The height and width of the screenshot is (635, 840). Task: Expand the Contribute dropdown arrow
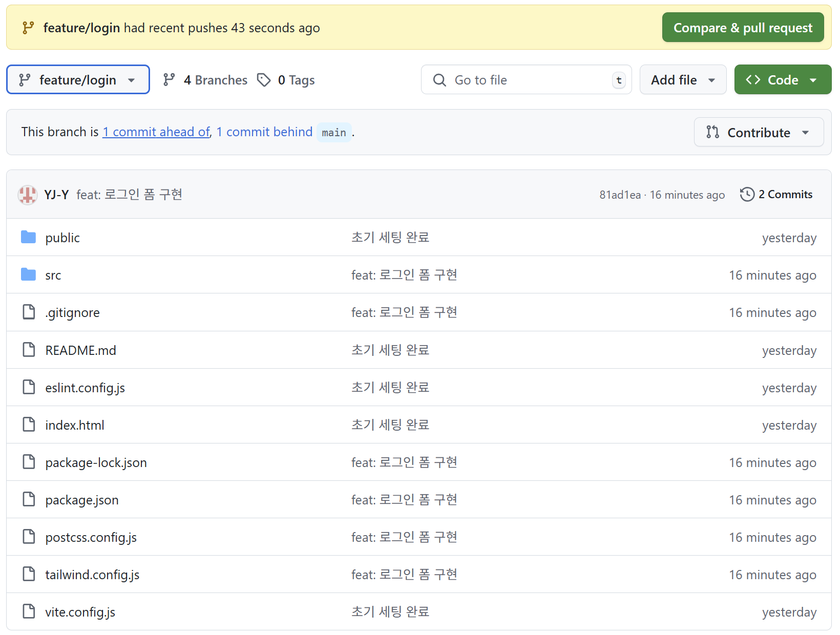[806, 133]
